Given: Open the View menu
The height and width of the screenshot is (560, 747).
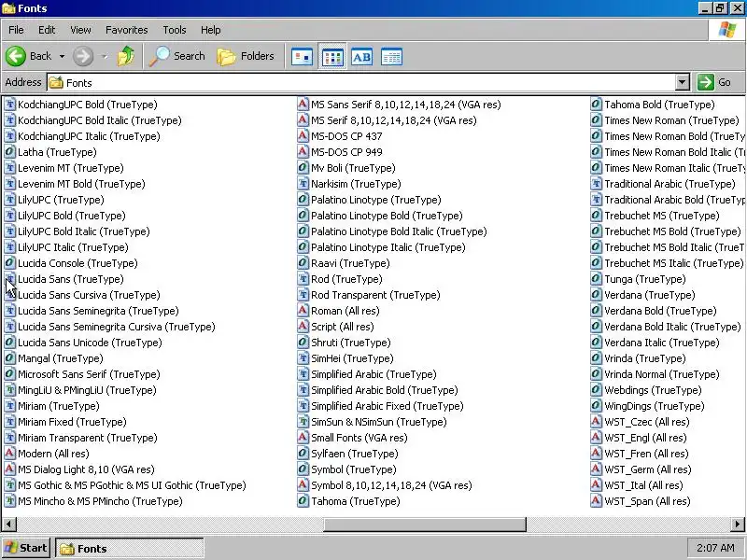Looking at the screenshot, I should click(80, 30).
